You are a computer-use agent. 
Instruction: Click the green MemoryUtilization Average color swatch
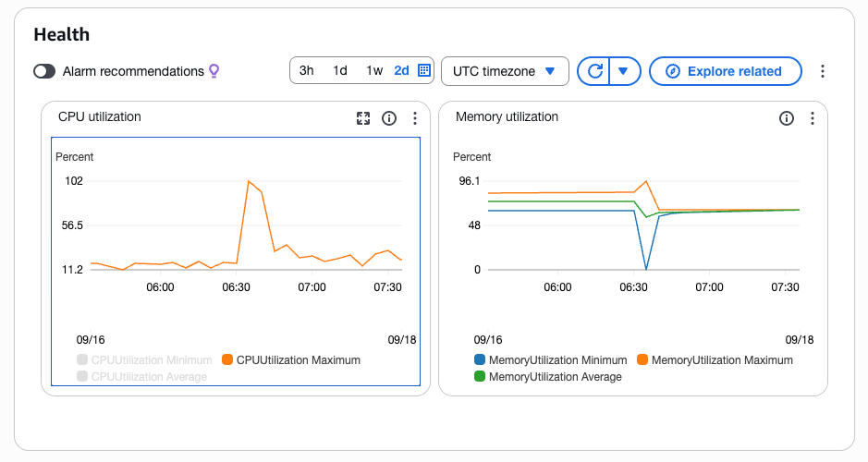pyautogui.click(x=480, y=376)
